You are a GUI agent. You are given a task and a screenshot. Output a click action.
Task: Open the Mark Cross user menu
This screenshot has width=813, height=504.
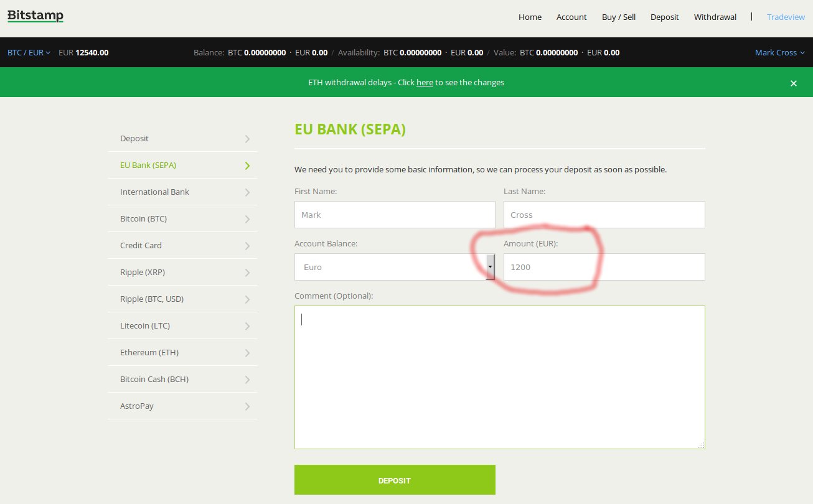[780, 52]
